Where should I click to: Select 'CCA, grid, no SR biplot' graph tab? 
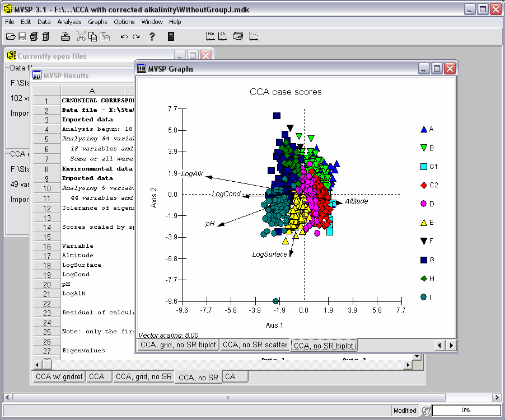click(178, 345)
